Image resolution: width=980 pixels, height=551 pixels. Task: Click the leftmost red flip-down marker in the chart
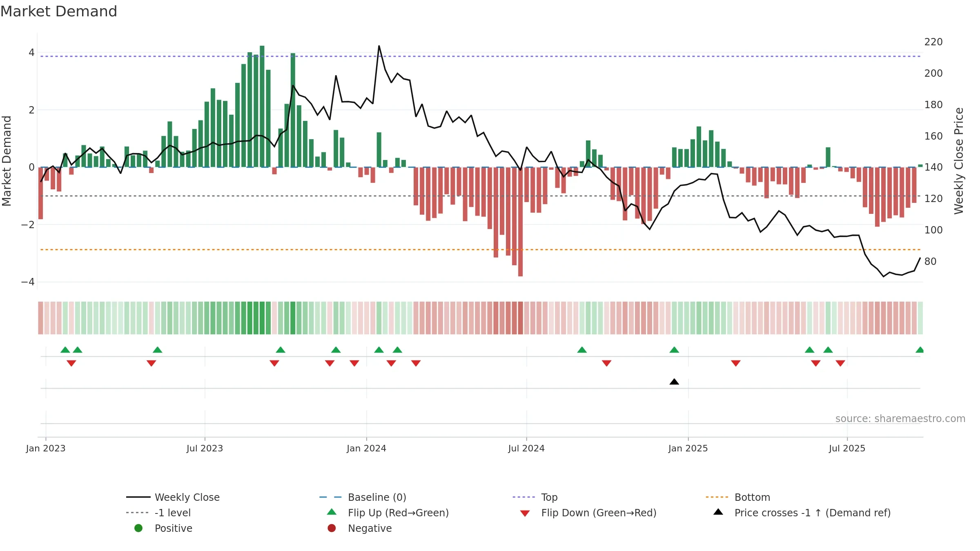click(x=71, y=363)
